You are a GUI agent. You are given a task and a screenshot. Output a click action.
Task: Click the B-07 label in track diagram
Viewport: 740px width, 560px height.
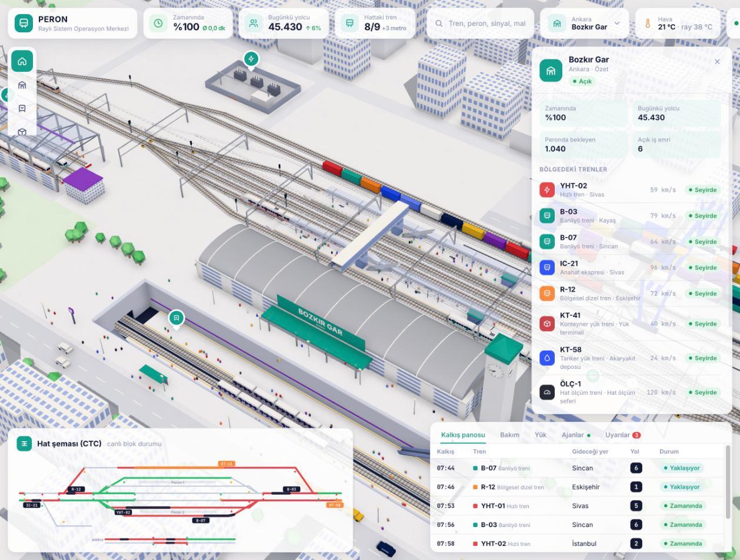click(201, 521)
